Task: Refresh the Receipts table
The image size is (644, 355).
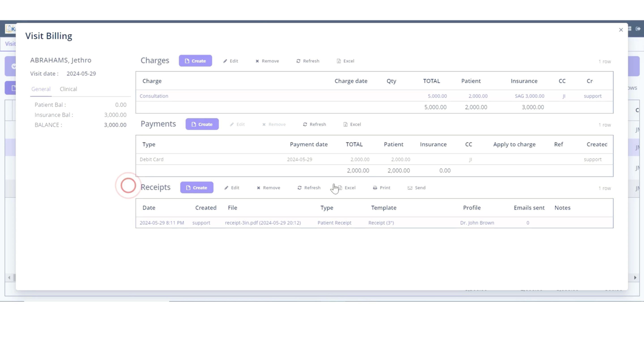Action: [x=309, y=188]
